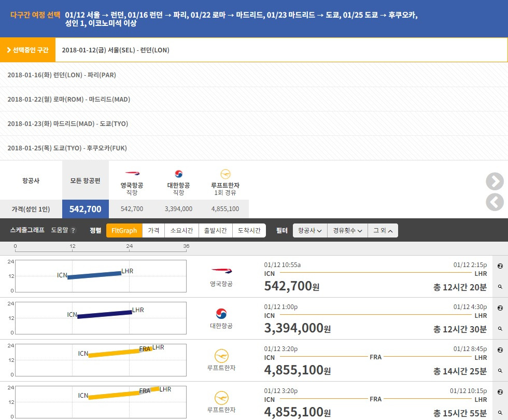
Task: Click 스케줄그래프 label
Action: click(27, 230)
